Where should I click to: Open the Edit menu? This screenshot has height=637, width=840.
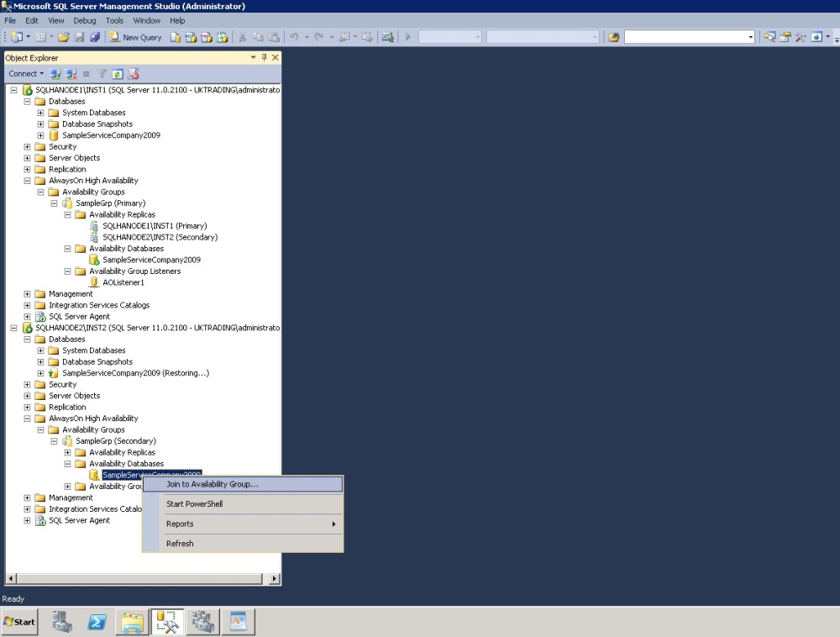coord(32,20)
